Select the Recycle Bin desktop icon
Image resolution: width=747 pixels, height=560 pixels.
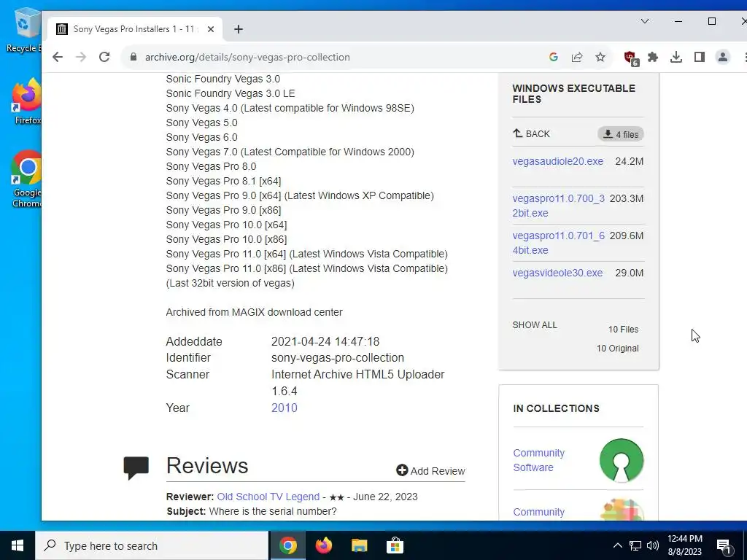coord(24,29)
